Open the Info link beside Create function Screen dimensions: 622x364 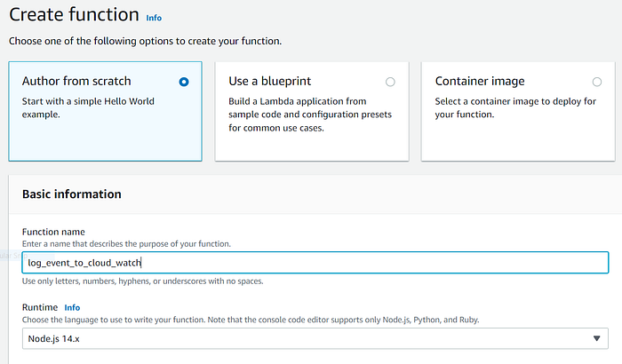click(154, 18)
